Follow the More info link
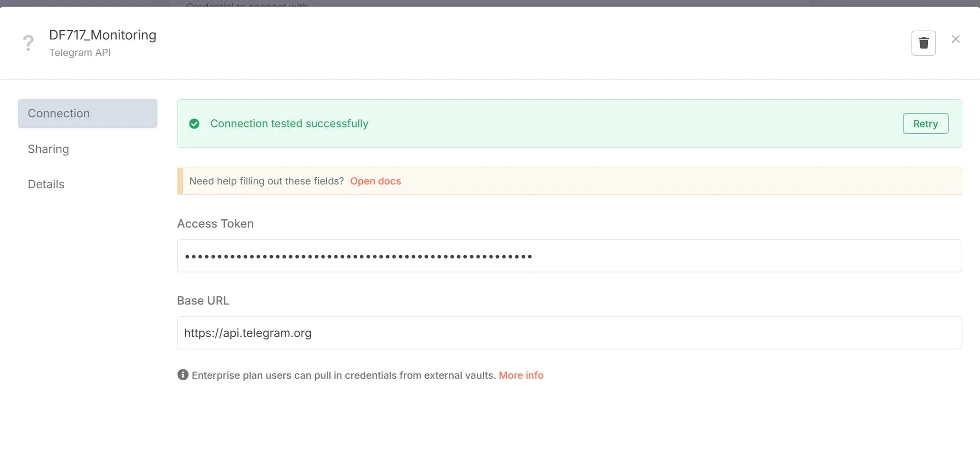This screenshot has height=475, width=980. 521,375
